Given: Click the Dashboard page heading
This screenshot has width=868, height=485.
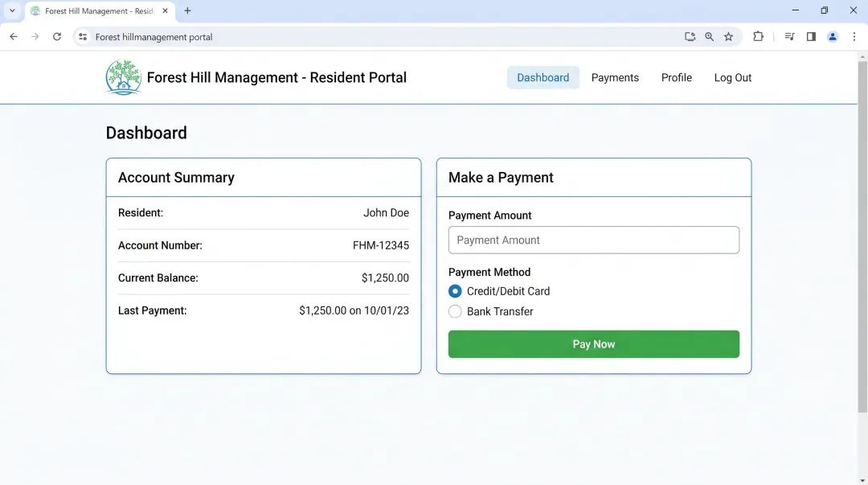Looking at the screenshot, I should coord(146,133).
